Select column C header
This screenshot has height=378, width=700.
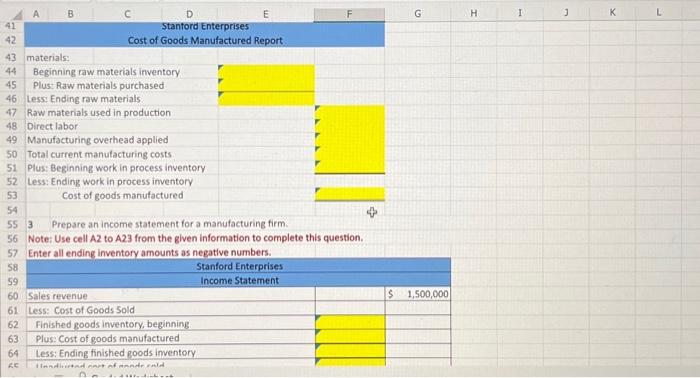click(127, 14)
